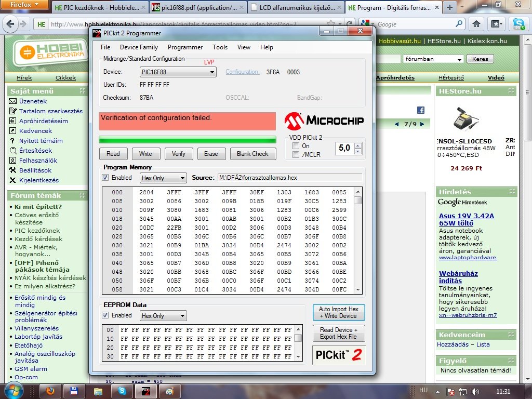Click Program Memory vertical scrollbar thumb
The width and height of the screenshot is (532, 399).
tap(357, 201)
